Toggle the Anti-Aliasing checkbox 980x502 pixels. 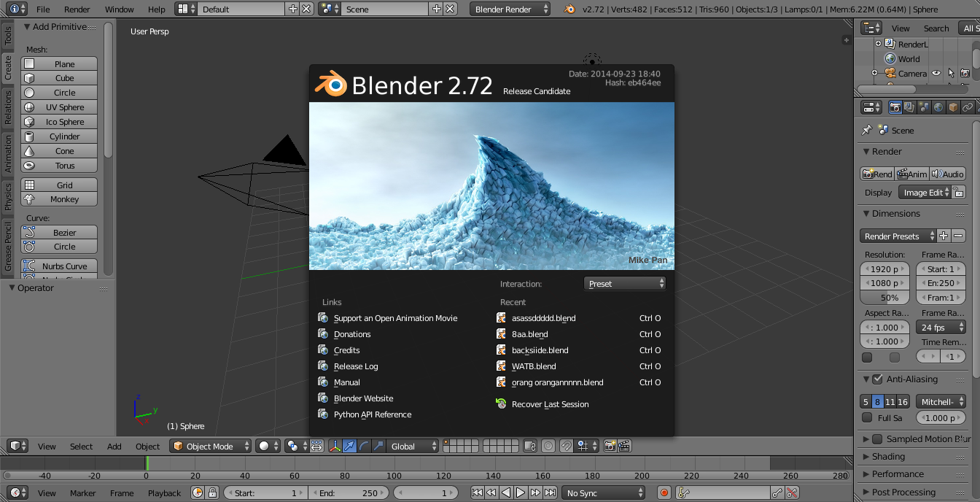(x=877, y=379)
